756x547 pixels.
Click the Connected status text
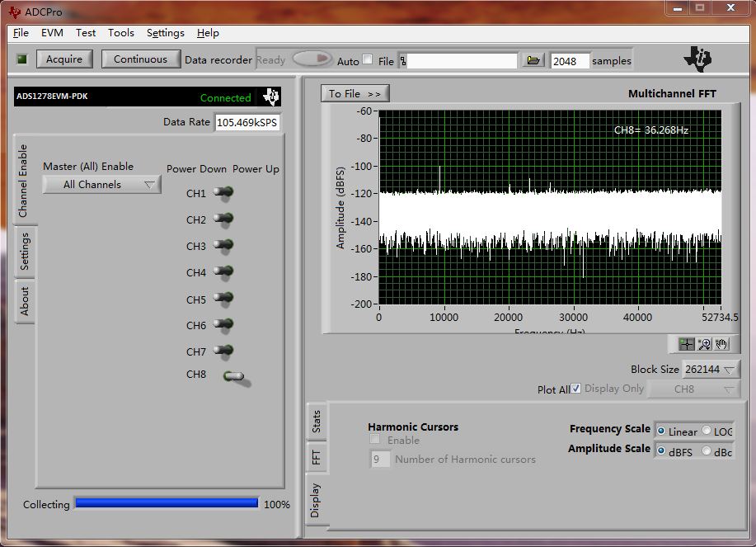click(225, 98)
